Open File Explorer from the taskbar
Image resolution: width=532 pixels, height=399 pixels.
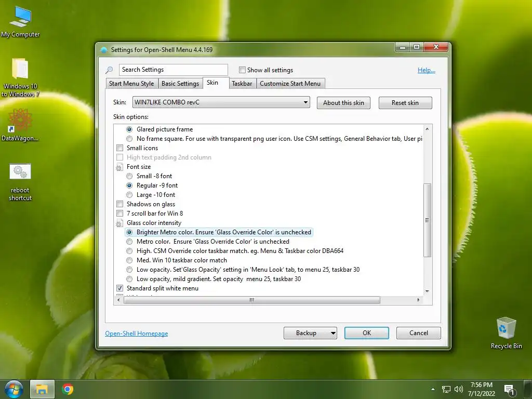tap(42, 389)
